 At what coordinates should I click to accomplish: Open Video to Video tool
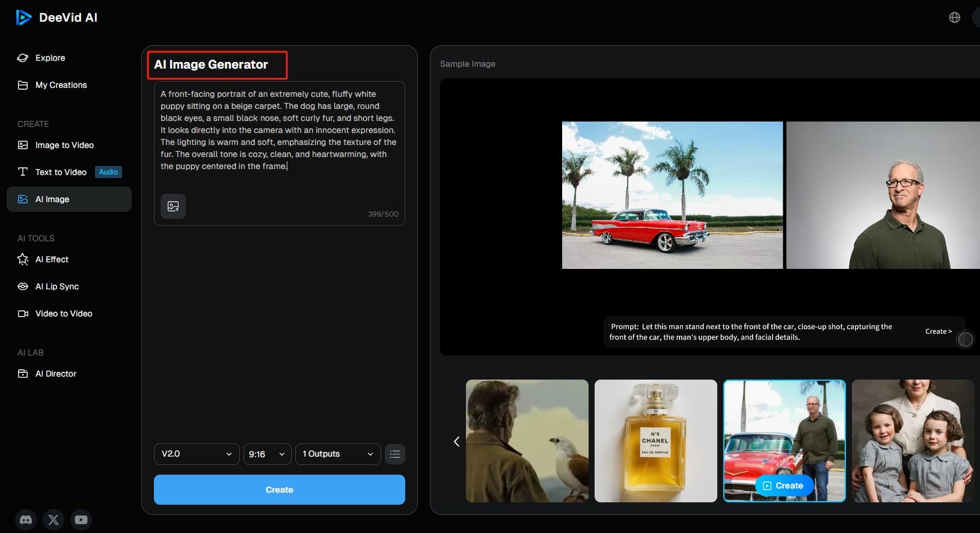tap(64, 313)
